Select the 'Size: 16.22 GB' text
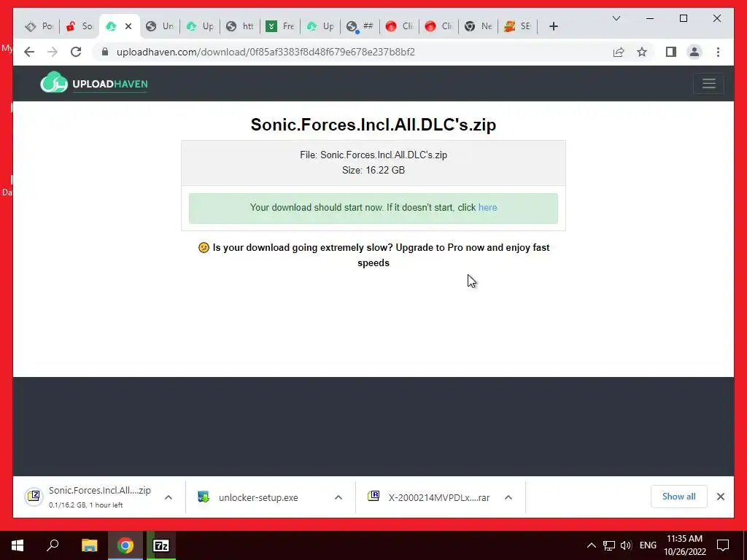 point(373,171)
